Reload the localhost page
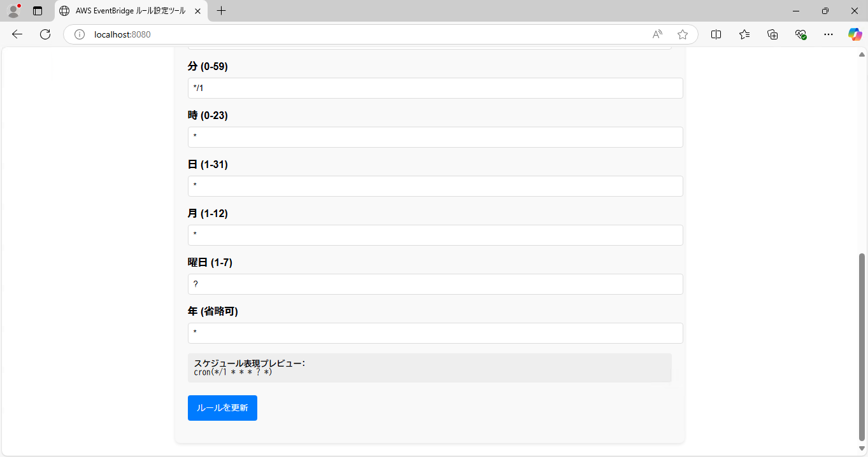 coord(45,34)
